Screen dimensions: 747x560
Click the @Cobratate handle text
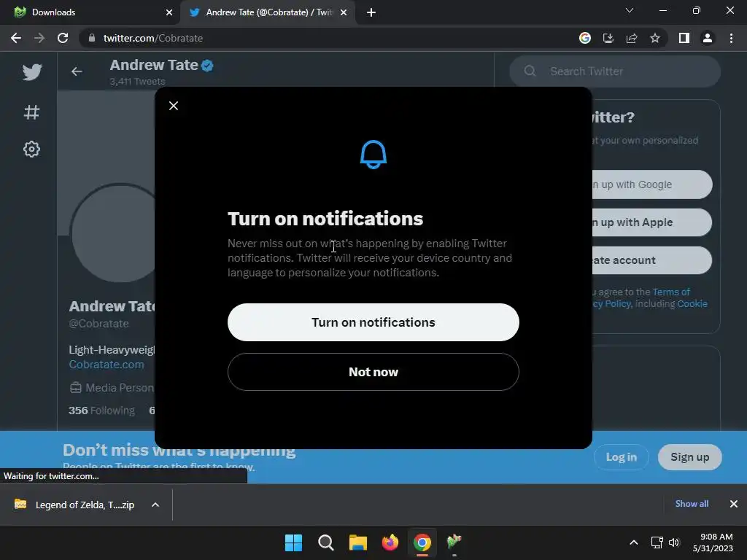(98, 324)
